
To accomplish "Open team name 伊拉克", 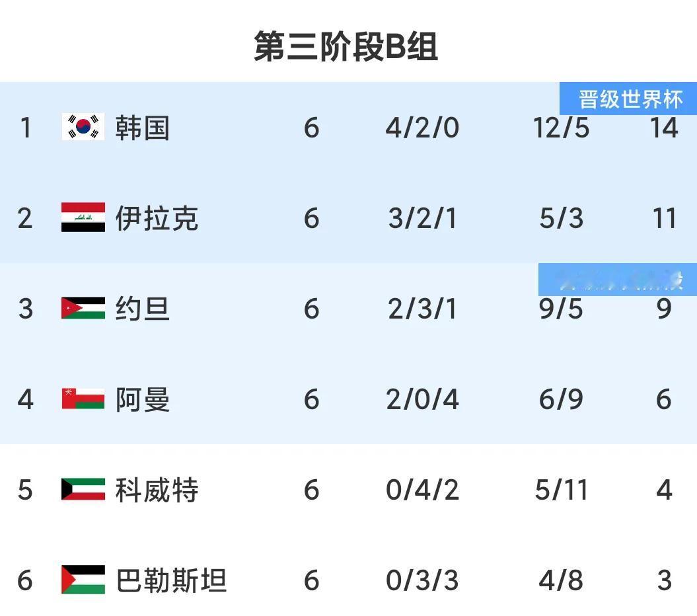I will coord(157,218).
